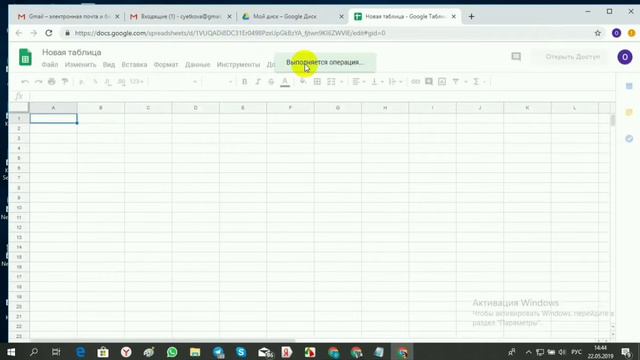Screen dimensions: 640x360
Task: Select column B header
Action: 101,108
